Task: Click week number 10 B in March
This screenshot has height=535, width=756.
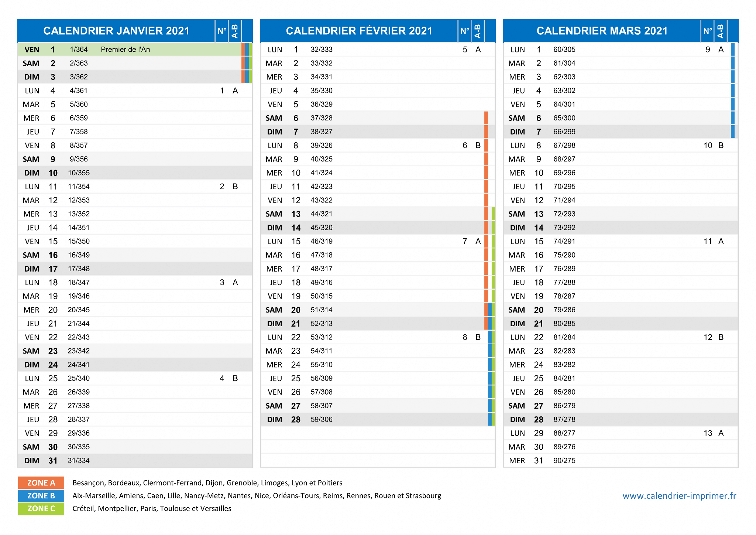Action: click(714, 146)
